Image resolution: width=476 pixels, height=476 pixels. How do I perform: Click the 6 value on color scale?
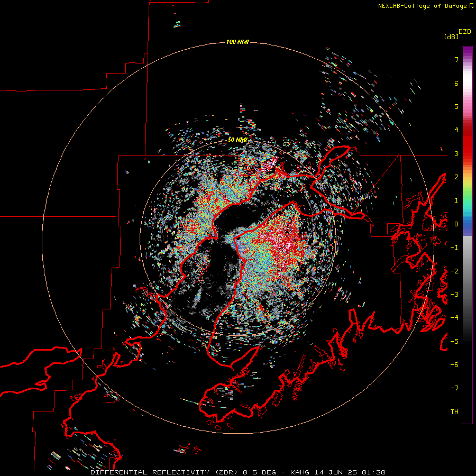(456, 83)
